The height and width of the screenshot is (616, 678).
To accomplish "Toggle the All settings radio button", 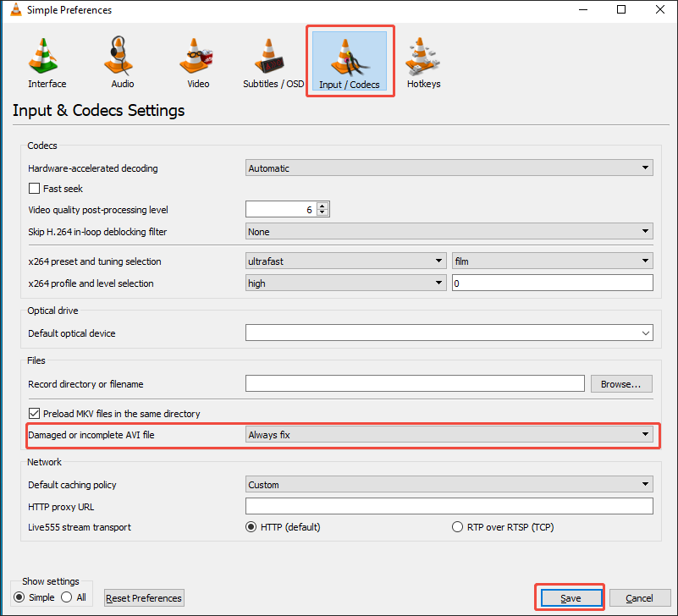I will click(x=65, y=597).
